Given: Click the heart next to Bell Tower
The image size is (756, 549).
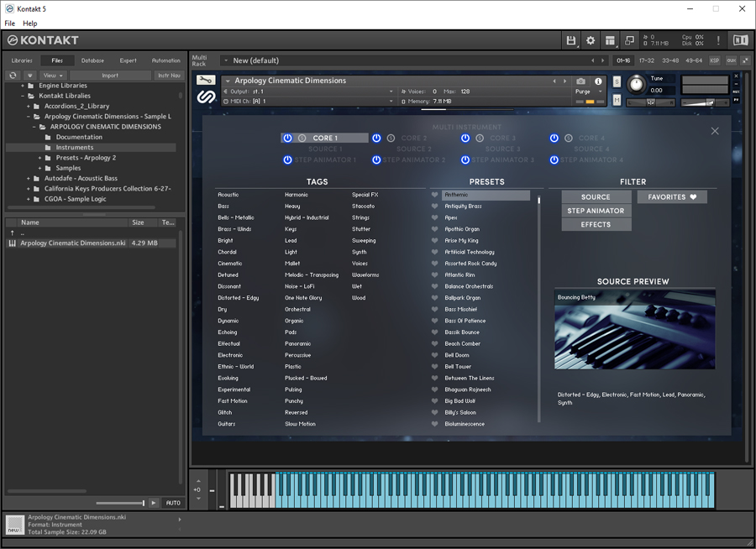Looking at the screenshot, I should (434, 367).
